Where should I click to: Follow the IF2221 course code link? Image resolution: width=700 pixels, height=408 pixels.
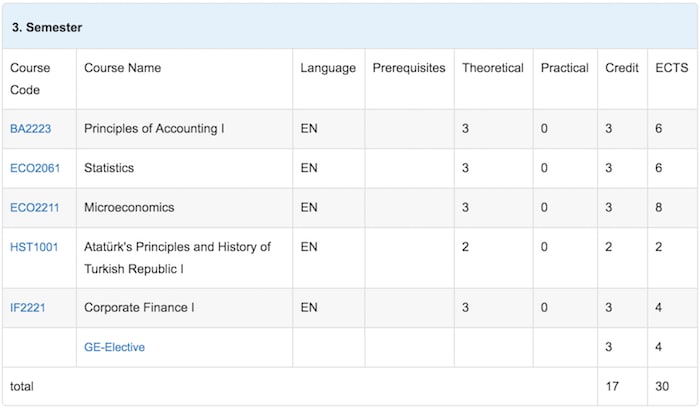pyautogui.click(x=28, y=308)
